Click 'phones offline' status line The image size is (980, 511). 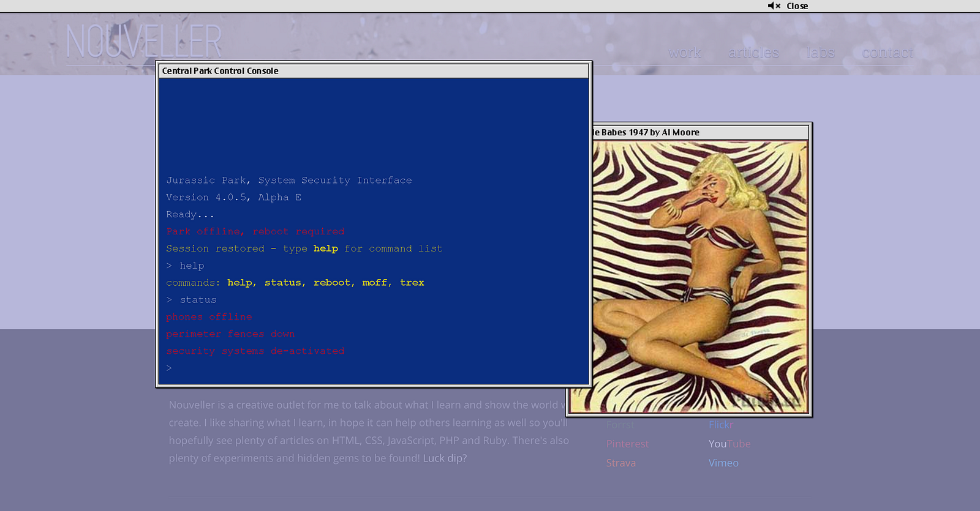(209, 317)
